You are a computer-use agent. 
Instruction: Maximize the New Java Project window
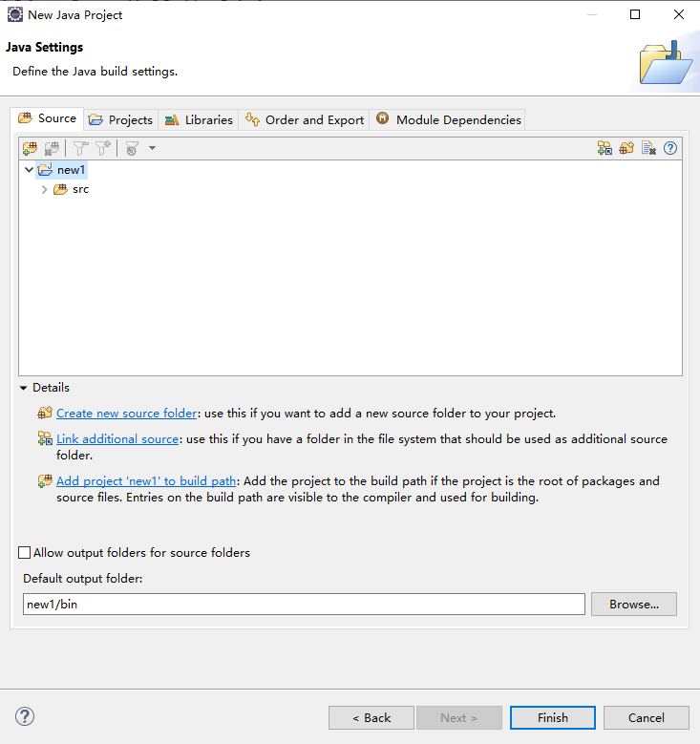634,14
